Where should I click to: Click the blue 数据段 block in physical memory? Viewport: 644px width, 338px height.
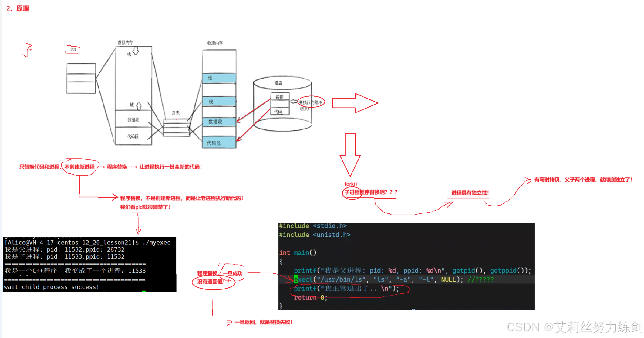(x=219, y=122)
